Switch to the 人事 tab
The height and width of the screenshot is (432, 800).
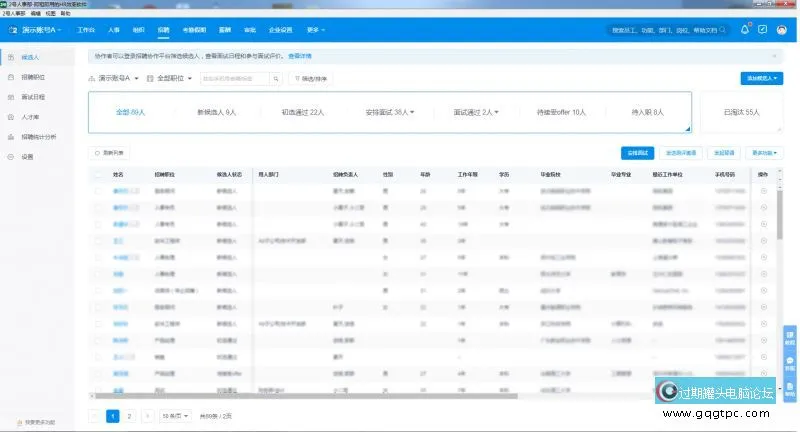(114, 30)
